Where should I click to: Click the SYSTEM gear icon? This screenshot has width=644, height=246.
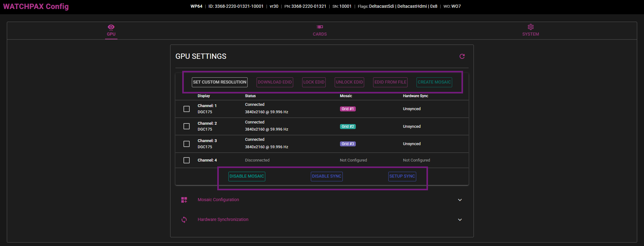click(531, 27)
